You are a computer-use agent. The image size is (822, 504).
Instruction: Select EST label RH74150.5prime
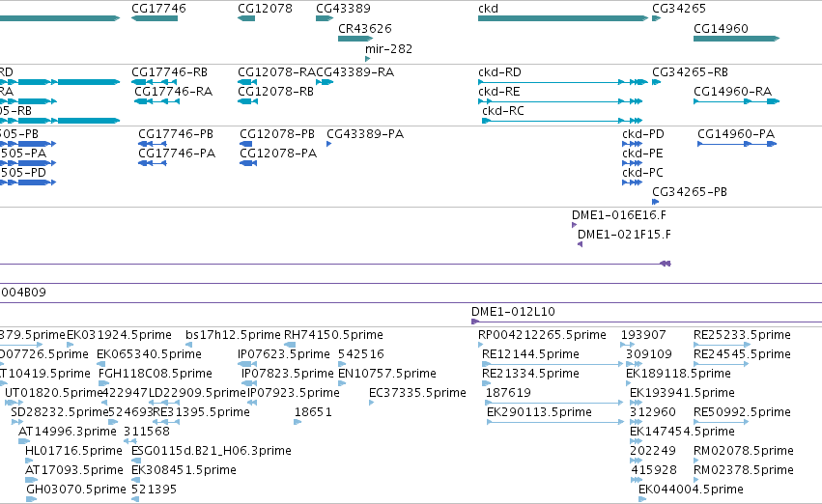[x=333, y=334]
